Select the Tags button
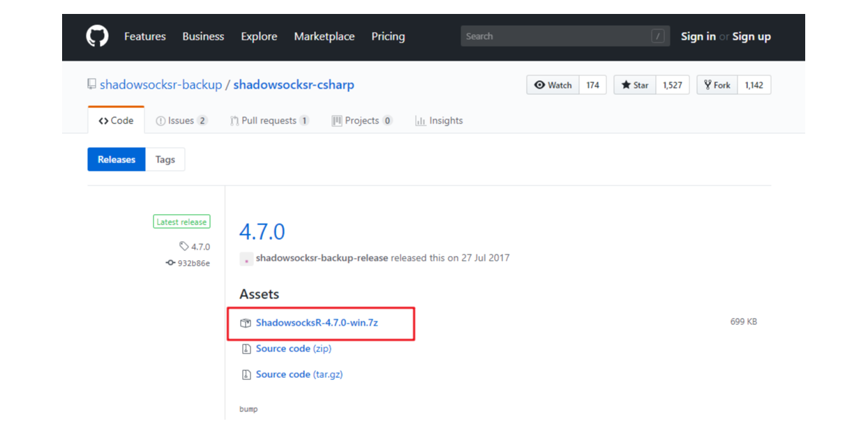 pos(165,160)
